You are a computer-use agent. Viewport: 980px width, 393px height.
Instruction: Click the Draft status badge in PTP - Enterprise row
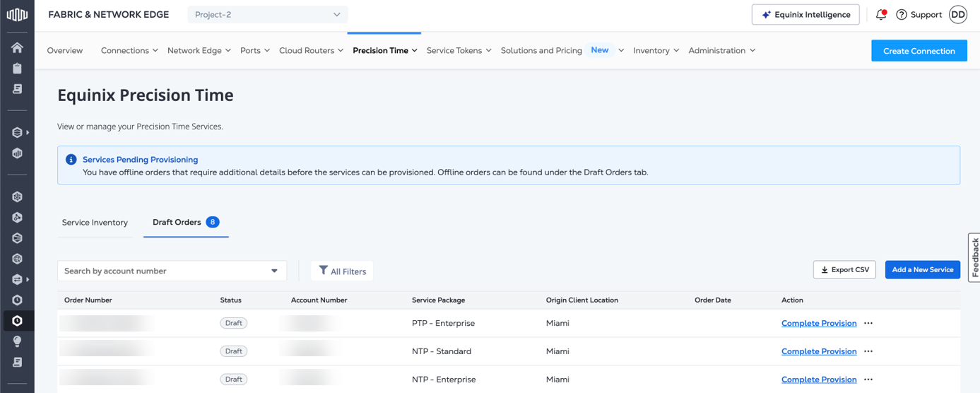tap(233, 323)
